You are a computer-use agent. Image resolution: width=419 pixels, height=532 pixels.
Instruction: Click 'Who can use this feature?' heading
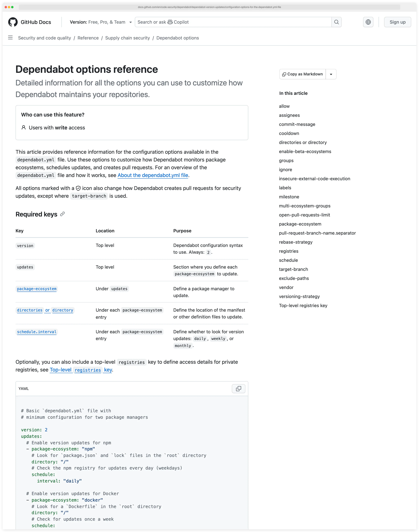(53, 115)
